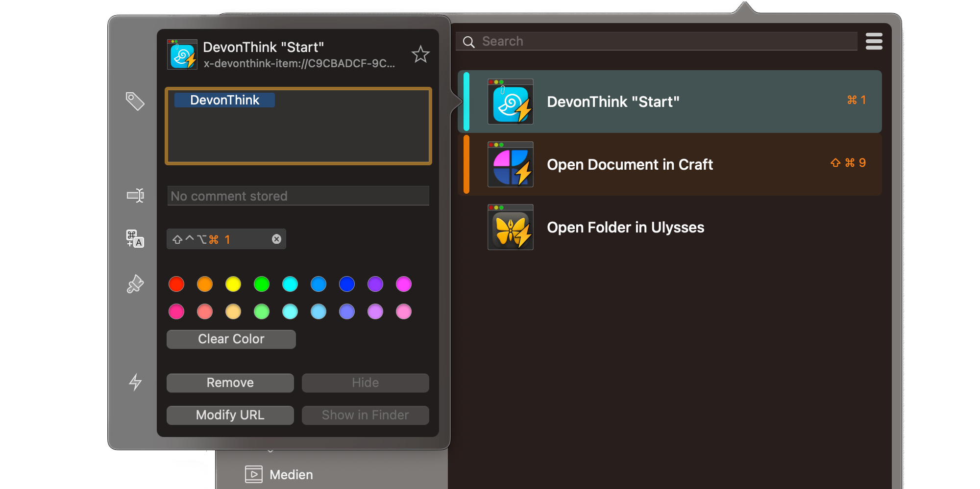Click the Hide button
The image size is (980, 489).
366,383
